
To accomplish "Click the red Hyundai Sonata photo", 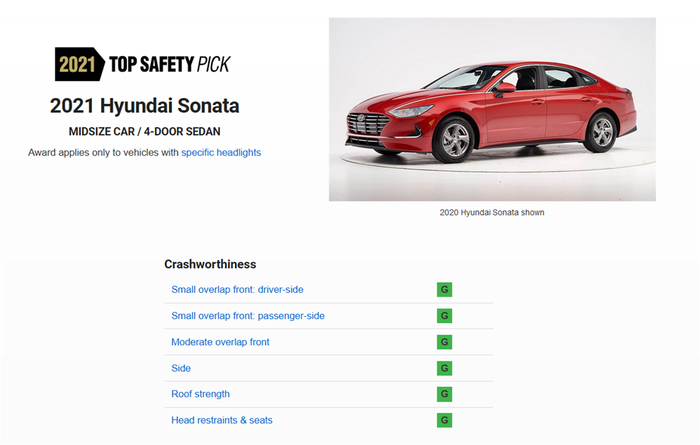I will [492, 109].
